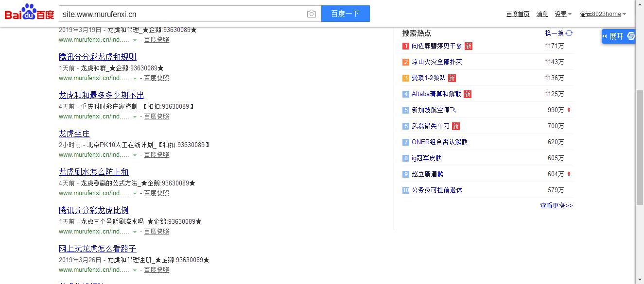Viewport: 644px width, 284px height.
Task: Go to 百度首页
Action: [518, 14]
